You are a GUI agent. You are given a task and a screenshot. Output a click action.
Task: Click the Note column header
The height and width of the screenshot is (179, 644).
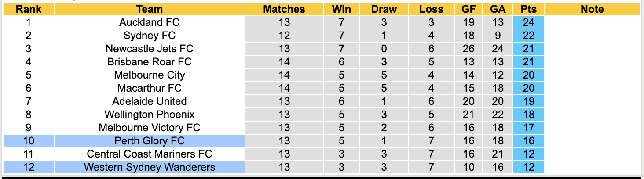592,9
